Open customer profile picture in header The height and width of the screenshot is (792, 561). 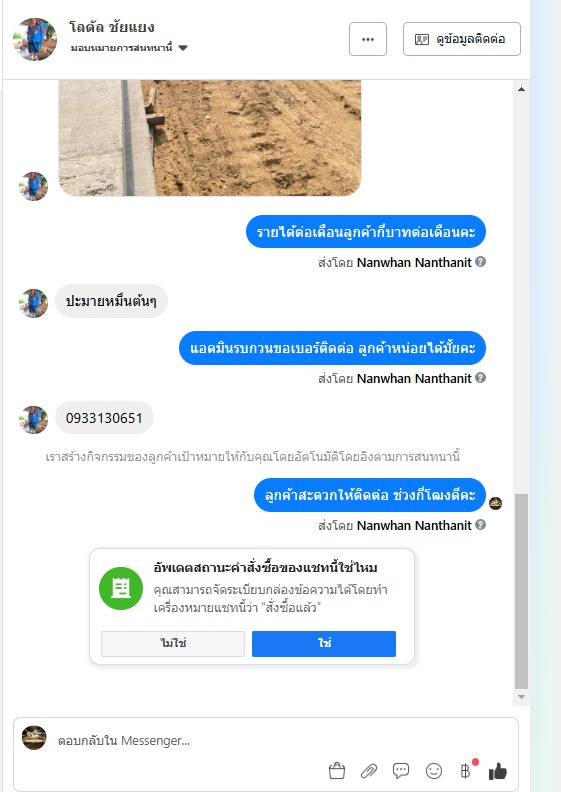35,39
